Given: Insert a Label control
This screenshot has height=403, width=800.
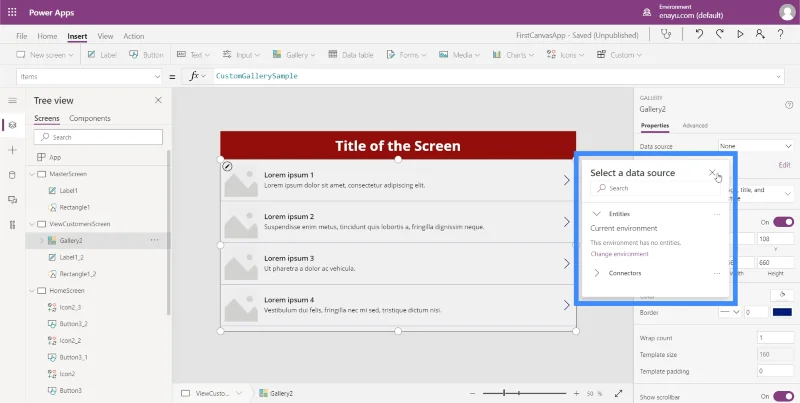Looking at the screenshot, I should (102, 55).
